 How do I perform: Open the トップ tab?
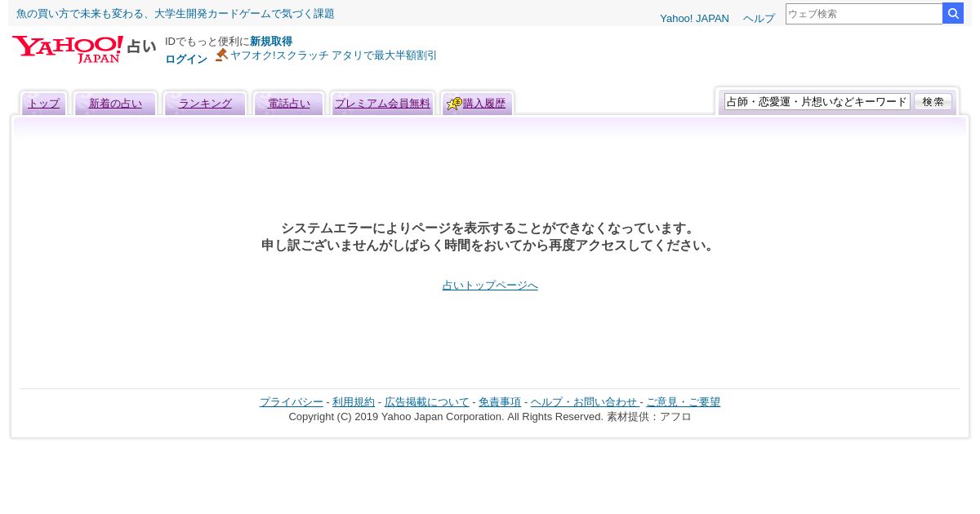(x=43, y=104)
